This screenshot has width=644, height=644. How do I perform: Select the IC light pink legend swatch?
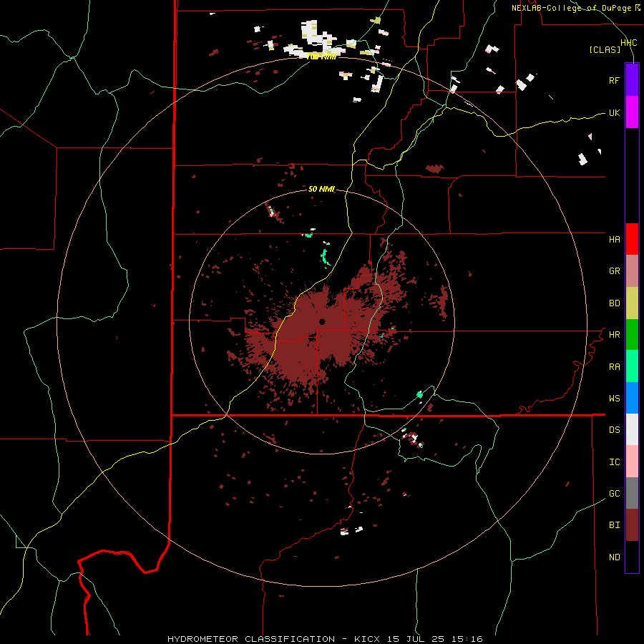point(632,462)
